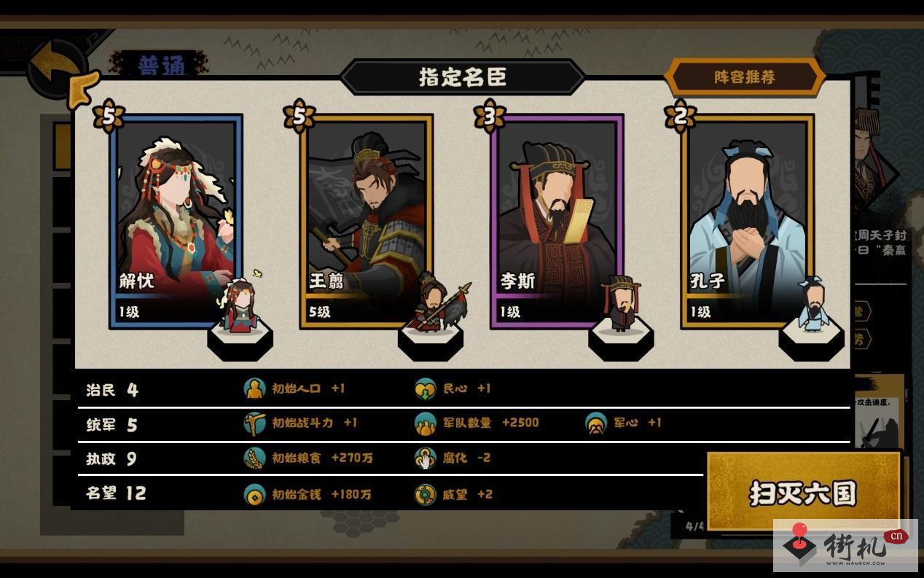Click the 初始人口 population icon
Image resolution: width=924 pixels, height=578 pixels.
[254, 388]
